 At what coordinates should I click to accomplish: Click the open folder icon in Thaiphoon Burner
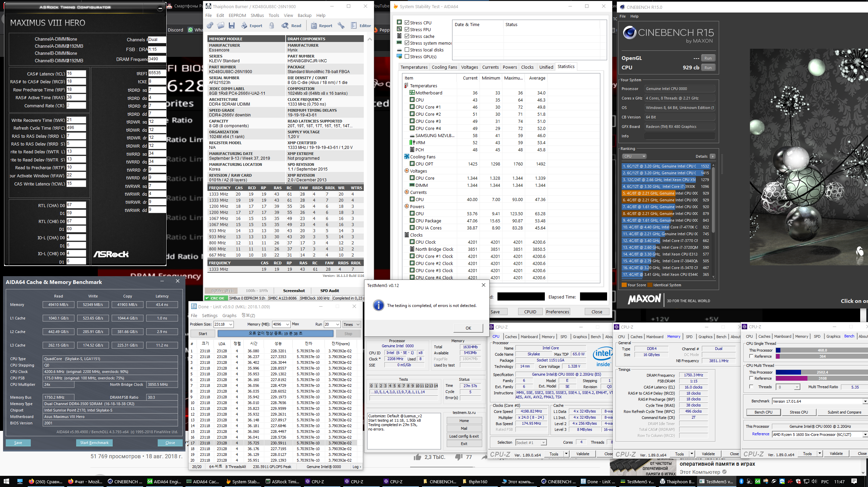(x=221, y=25)
